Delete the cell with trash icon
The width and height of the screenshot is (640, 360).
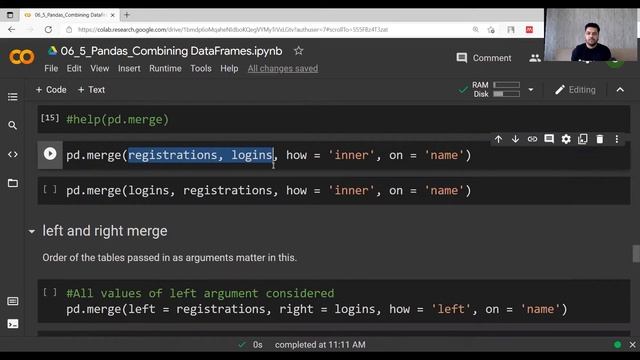[600, 139]
